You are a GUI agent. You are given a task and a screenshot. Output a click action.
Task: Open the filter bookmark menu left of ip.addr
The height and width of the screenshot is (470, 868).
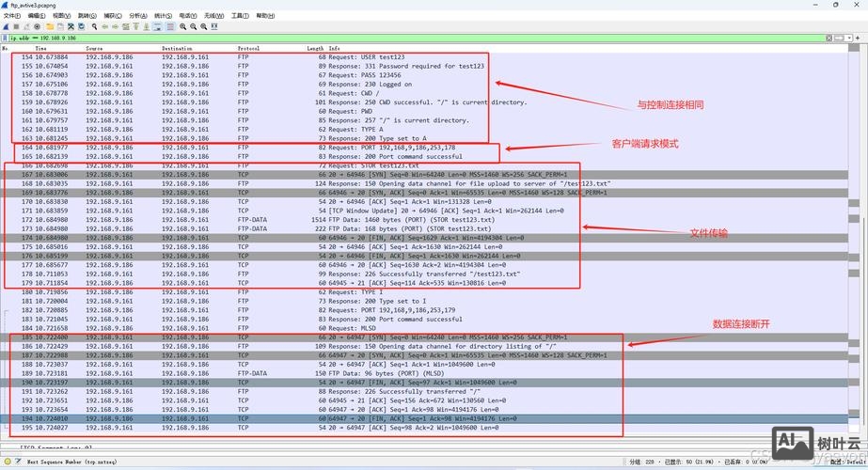click(5, 39)
